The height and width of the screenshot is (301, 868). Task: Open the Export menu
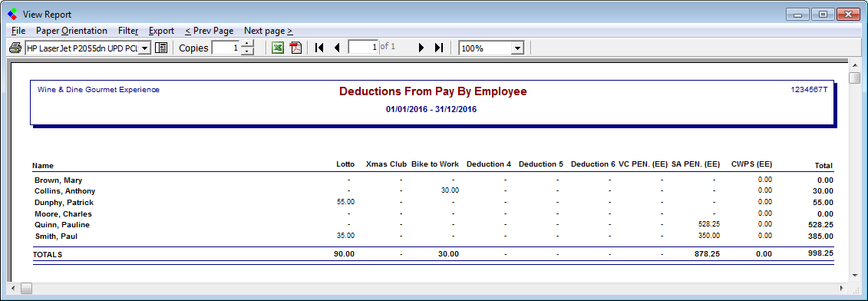pos(161,31)
